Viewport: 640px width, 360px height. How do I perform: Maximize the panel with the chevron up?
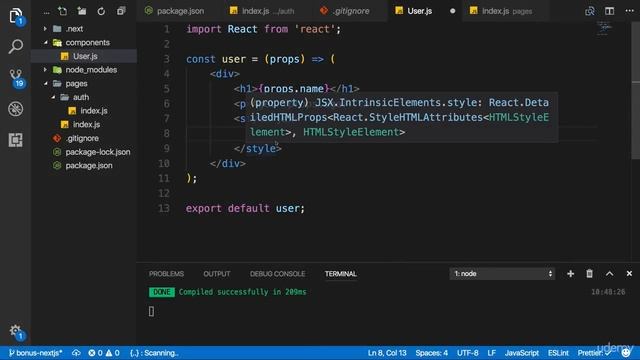click(x=609, y=273)
